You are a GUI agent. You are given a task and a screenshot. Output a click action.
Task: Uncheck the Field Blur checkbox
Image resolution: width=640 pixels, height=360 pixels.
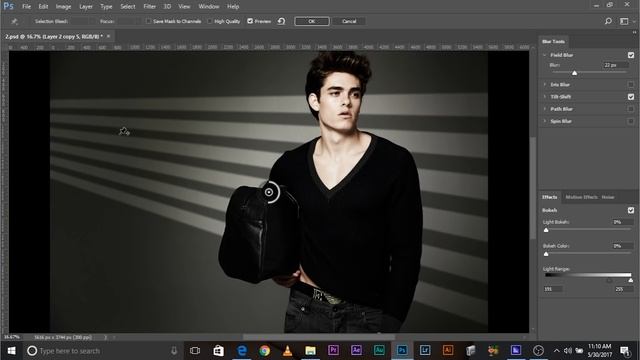[631, 55]
